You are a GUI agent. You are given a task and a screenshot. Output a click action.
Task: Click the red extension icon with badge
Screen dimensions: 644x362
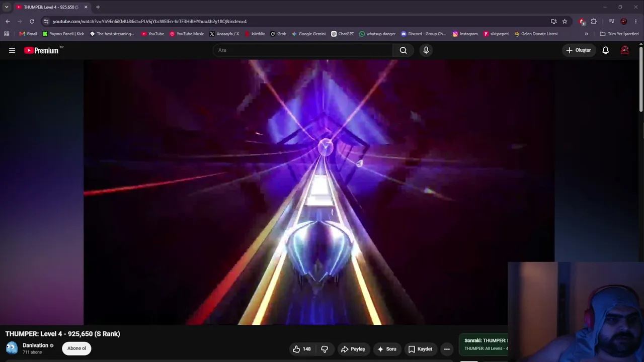tap(582, 21)
